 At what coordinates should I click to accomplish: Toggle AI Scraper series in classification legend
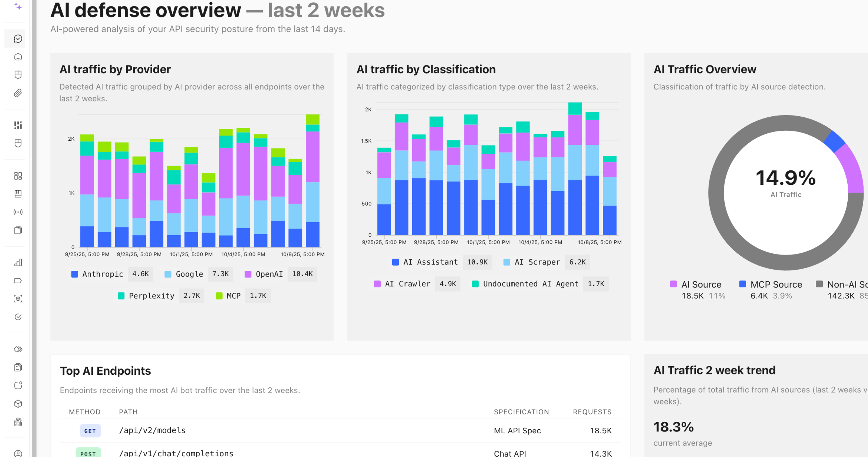(x=537, y=262)
